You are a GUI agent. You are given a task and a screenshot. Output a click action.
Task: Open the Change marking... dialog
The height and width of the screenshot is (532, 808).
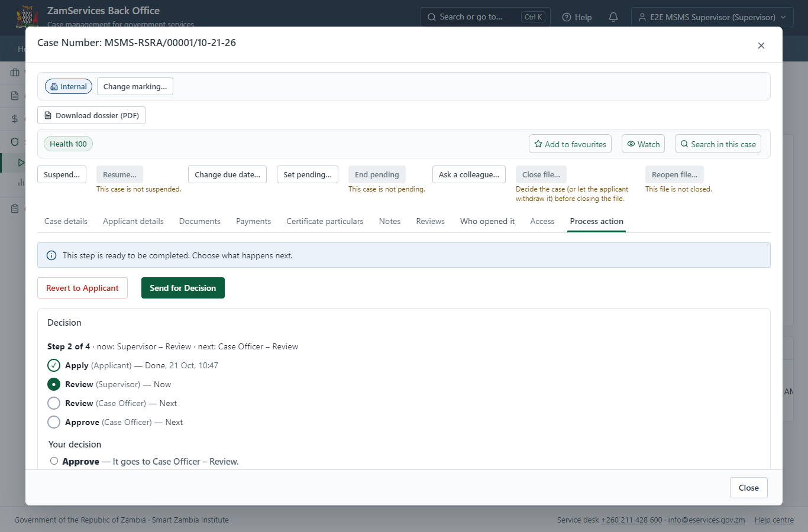(135, 86)
